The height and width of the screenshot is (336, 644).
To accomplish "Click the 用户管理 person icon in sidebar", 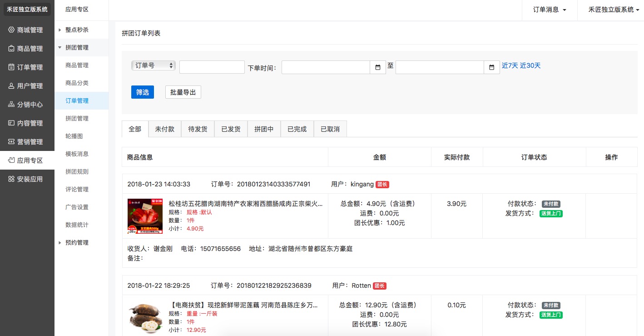I will tap(11, 86).
